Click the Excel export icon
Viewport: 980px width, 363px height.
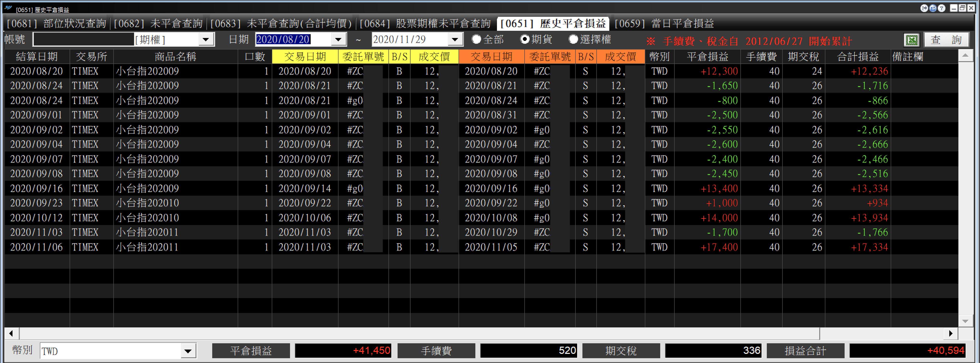(912, 40)
